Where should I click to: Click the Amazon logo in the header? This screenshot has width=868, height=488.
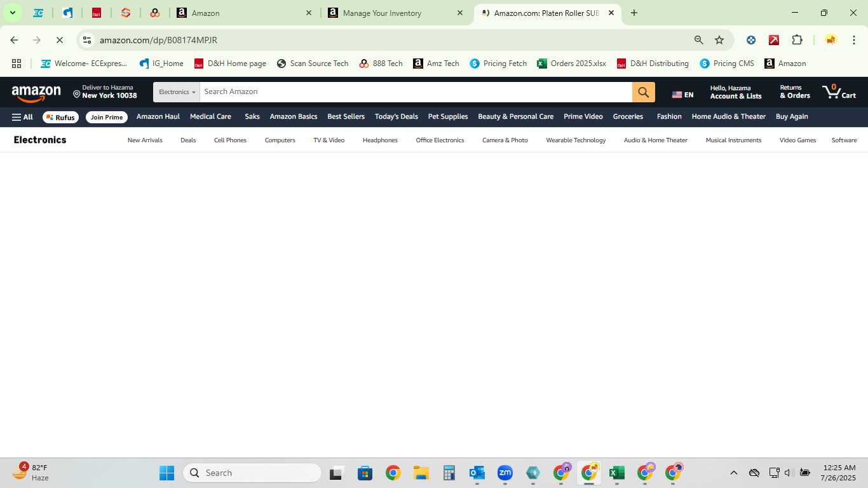[x=36, y=93]
